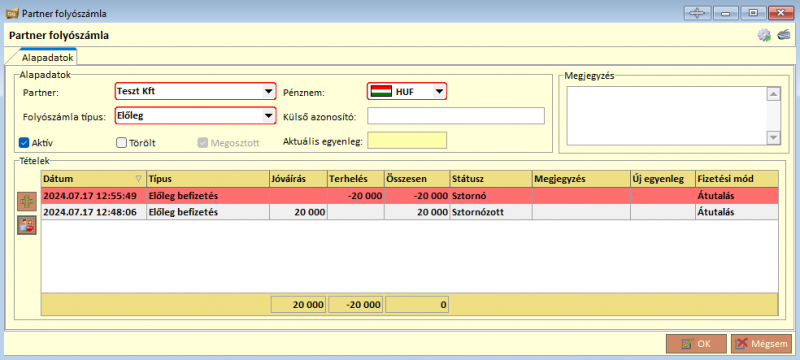
Task: Click Összesen cell -20 000 in red row
Action: (417, 195)
